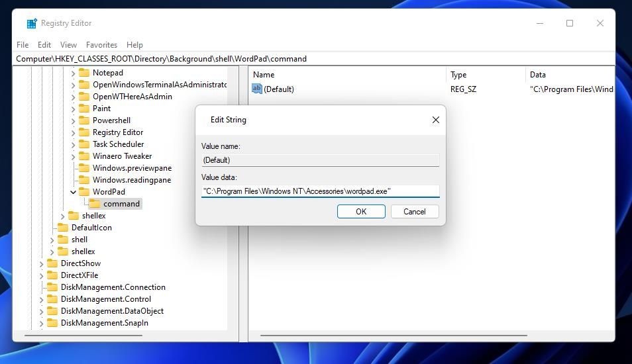This screenshot has height=364, width=632.
Task: Close the Edit String dialog with X
Action: [x=436, y=120]
